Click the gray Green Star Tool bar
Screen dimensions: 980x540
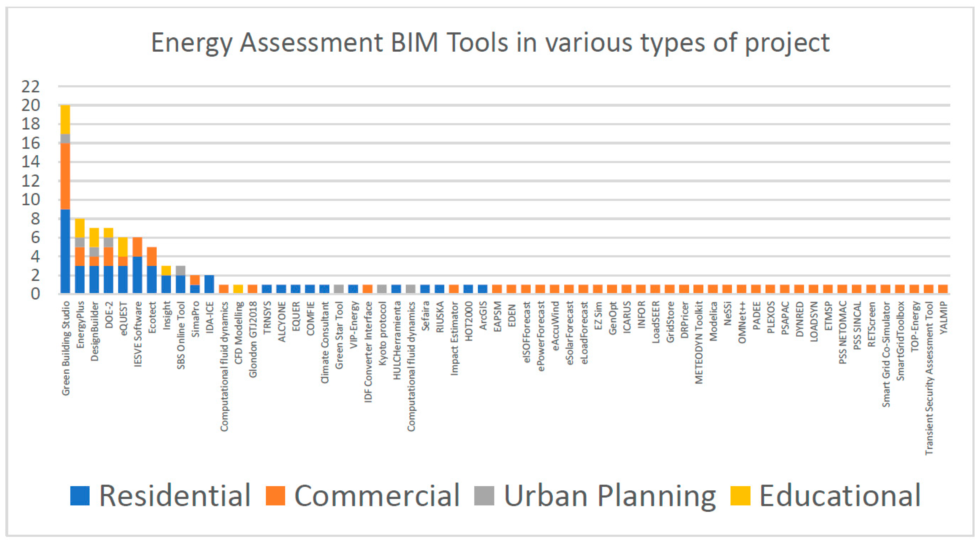tap(339, 289)
